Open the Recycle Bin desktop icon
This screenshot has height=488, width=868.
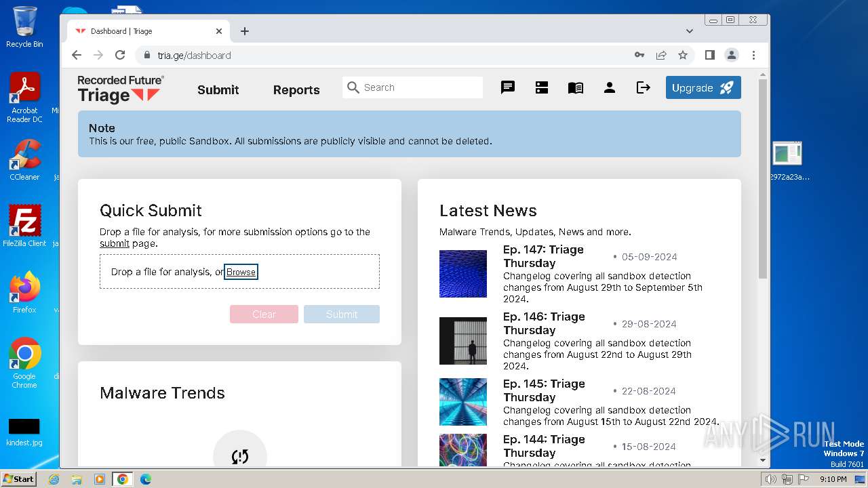(x=24, y=27)
